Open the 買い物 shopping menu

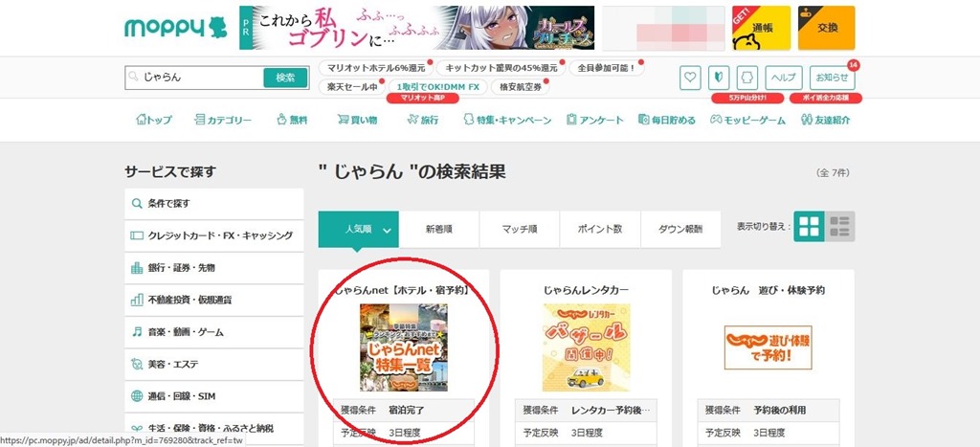pyautogui.click(x=357, y=120)
